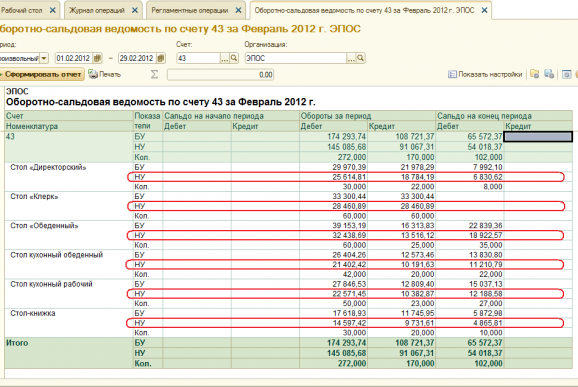Viewport: 578px width, 387px height.
Task: Close the Журнал операций tab
Action: (x=135, y=10)
